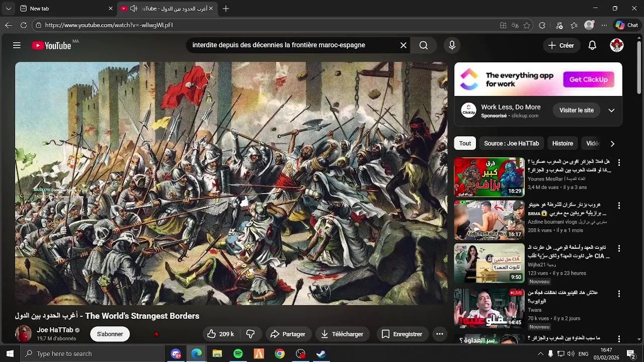Subscribe with S'abonner button
The height and width of the screenshot is (362, 644).
coord(110,334)
